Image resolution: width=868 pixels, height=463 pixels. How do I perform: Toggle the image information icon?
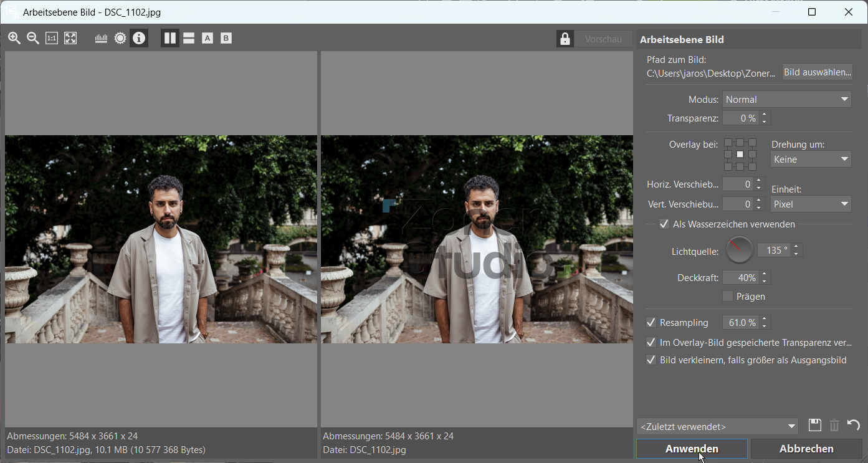click(x=139, y=39)
